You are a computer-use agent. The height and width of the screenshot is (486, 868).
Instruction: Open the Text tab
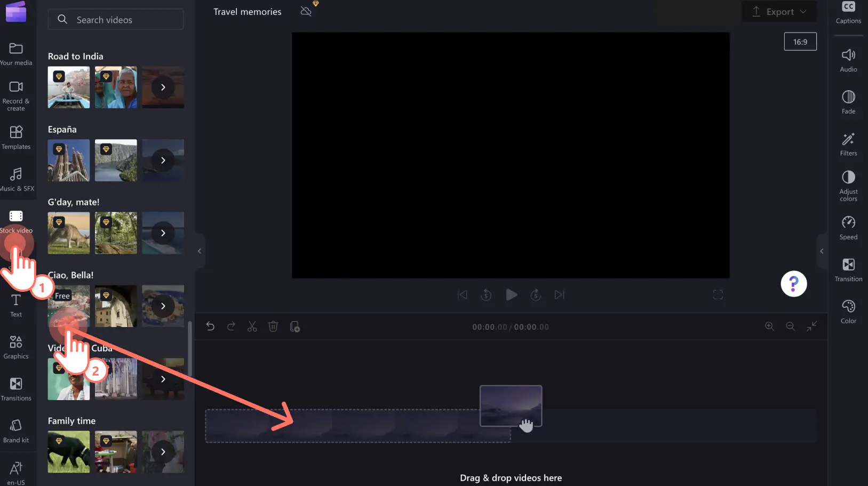point(16,306)
